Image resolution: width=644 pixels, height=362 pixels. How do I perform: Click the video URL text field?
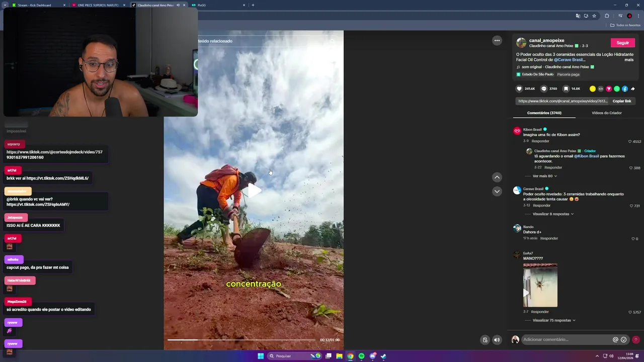click(x=563, y=101)
